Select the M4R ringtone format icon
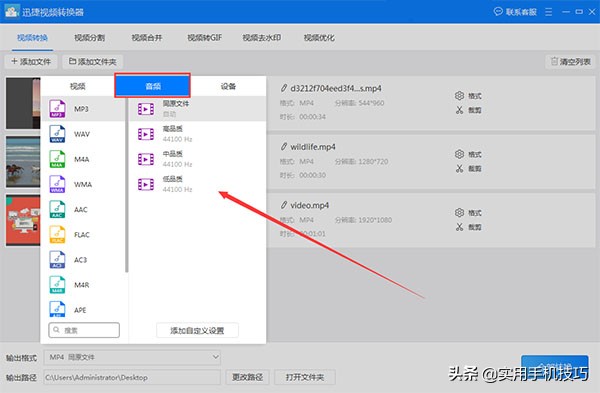 [x=57, y=285]
